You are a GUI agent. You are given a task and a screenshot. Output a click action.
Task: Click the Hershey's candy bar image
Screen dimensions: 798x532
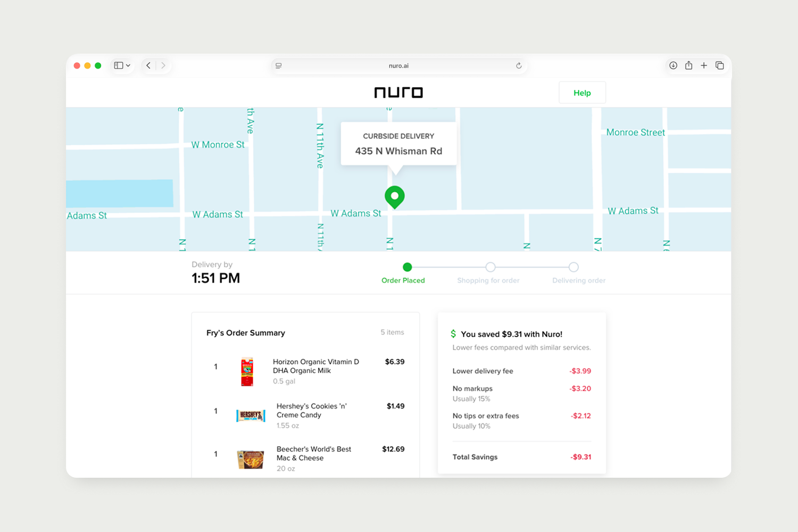tap(251, 415)
